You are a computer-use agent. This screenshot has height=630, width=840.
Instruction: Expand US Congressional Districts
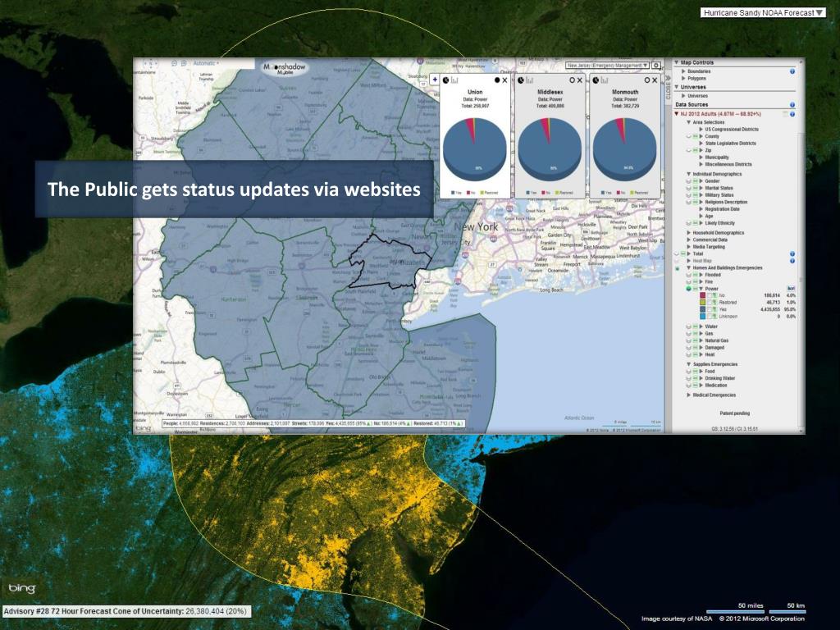click(x=701, y=130)
